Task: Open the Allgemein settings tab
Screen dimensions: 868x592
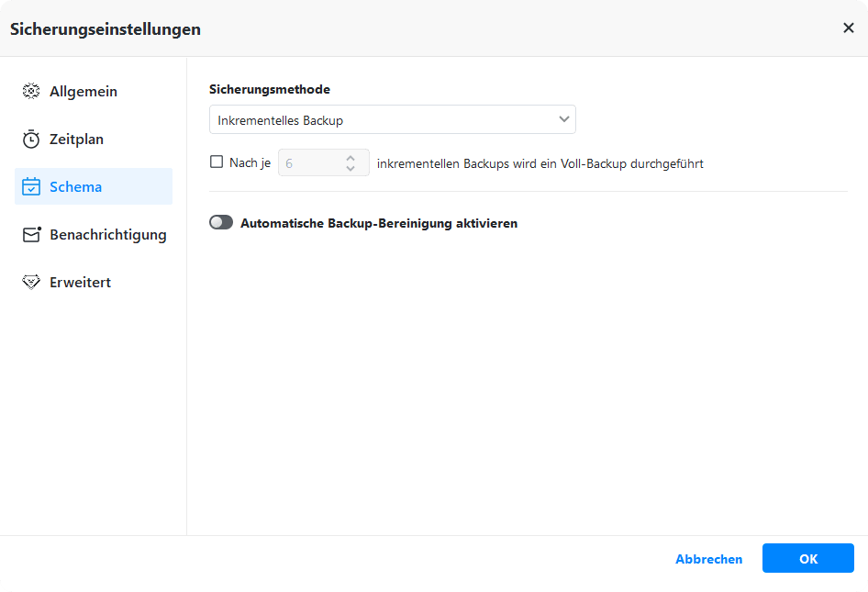Action: pos(83,92)
